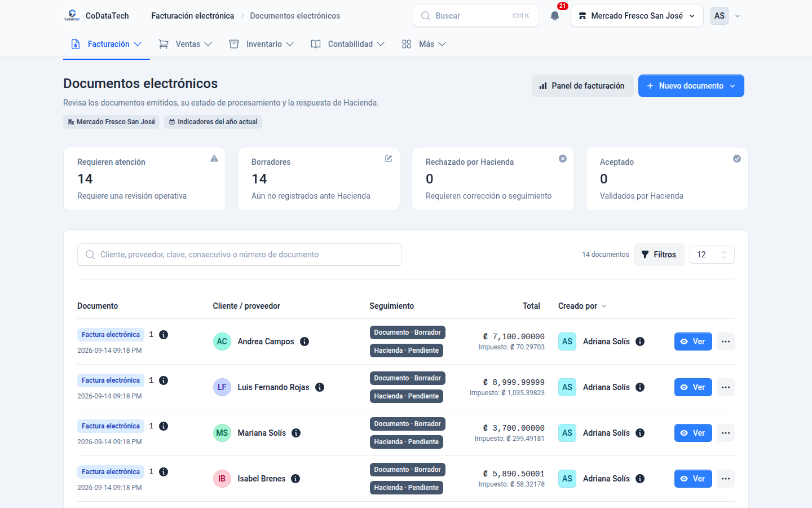The width and height of the screenshot is (812, 508).
Task: Sort by Creado por column header
Action: pos(582,306)
